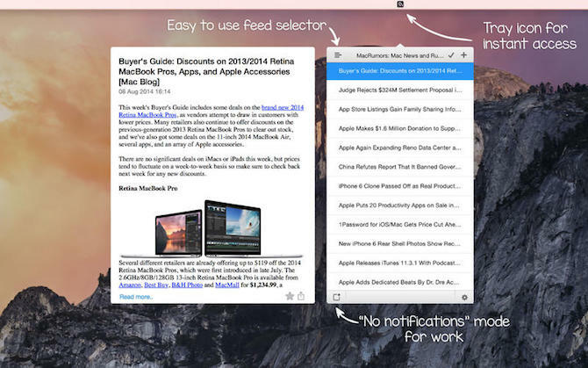Select 'Judge Rejects $324M Settlement Proposal' item
Viewport: 588px width, 368px height.
(x=400, y=90)
